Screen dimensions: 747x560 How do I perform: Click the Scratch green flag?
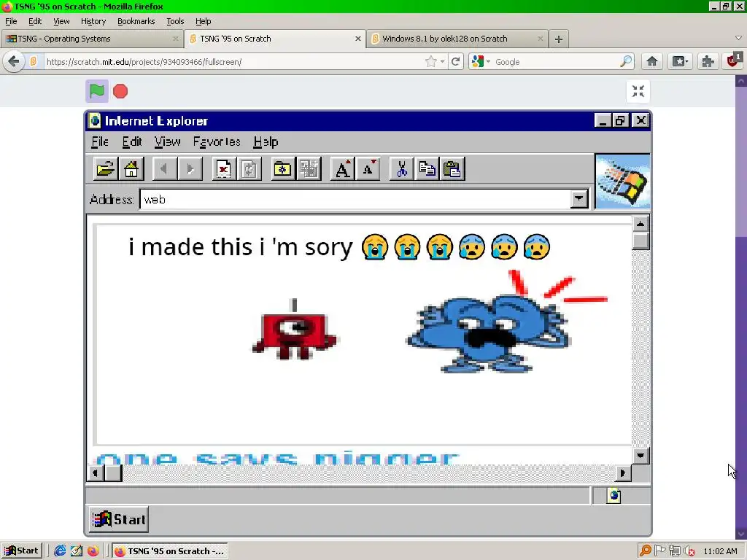97,91
